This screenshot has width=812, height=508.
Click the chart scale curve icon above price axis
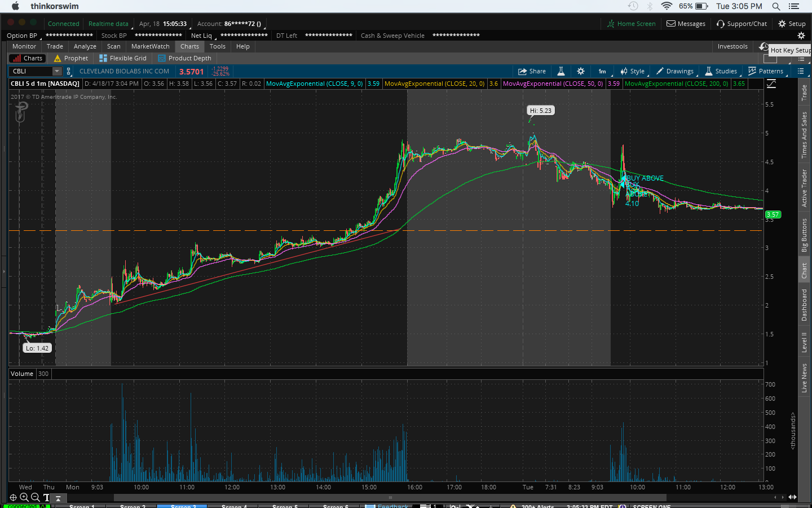point(771,84)
